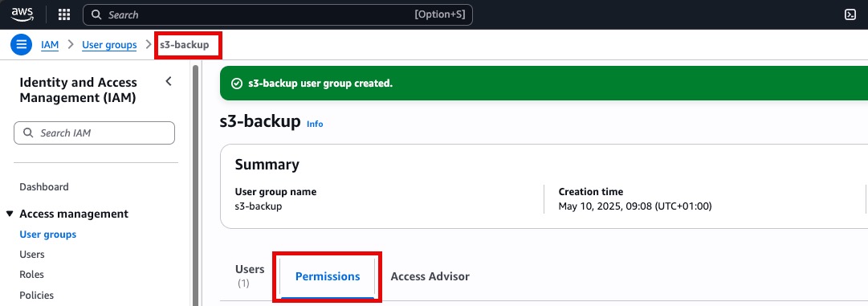
Task: Open Users in the sidebar
Action: coord(32,255)
